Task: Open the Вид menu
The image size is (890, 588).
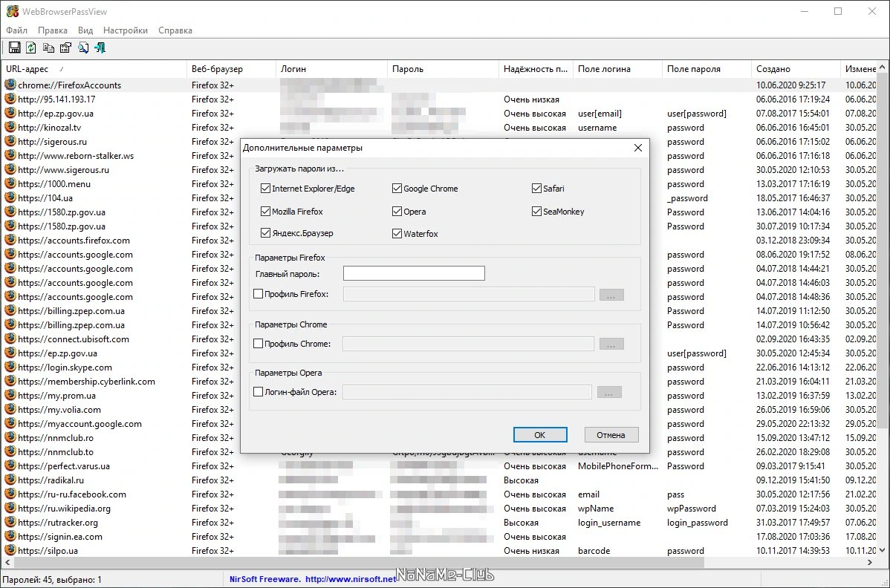Action: point(85,30)
